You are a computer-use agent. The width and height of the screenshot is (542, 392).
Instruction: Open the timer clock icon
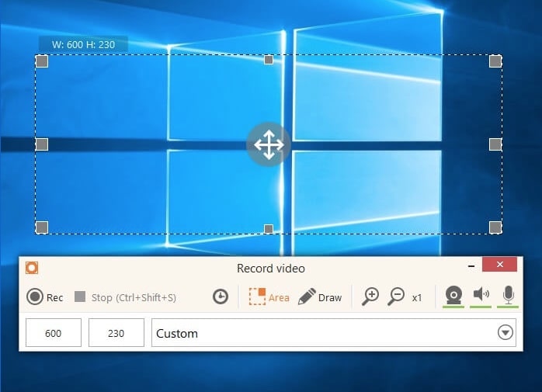pyautogui.click(x=221, y=297)
